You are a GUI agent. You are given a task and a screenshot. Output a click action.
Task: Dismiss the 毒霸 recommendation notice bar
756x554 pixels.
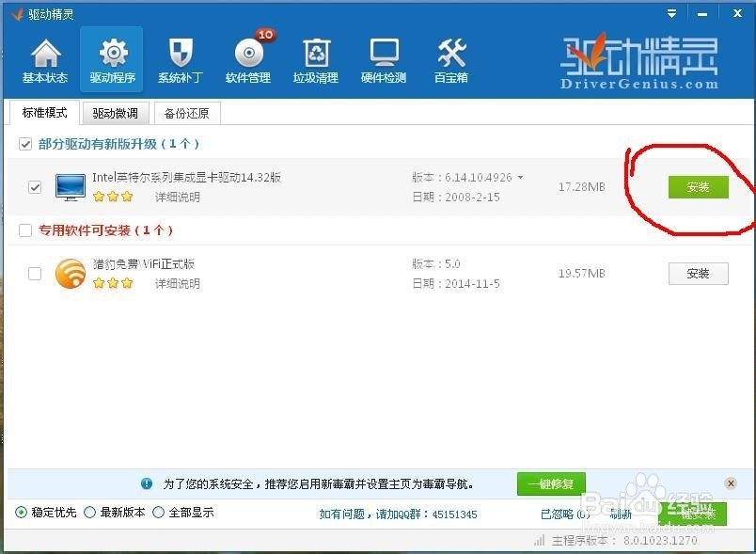tap(731, 483)
